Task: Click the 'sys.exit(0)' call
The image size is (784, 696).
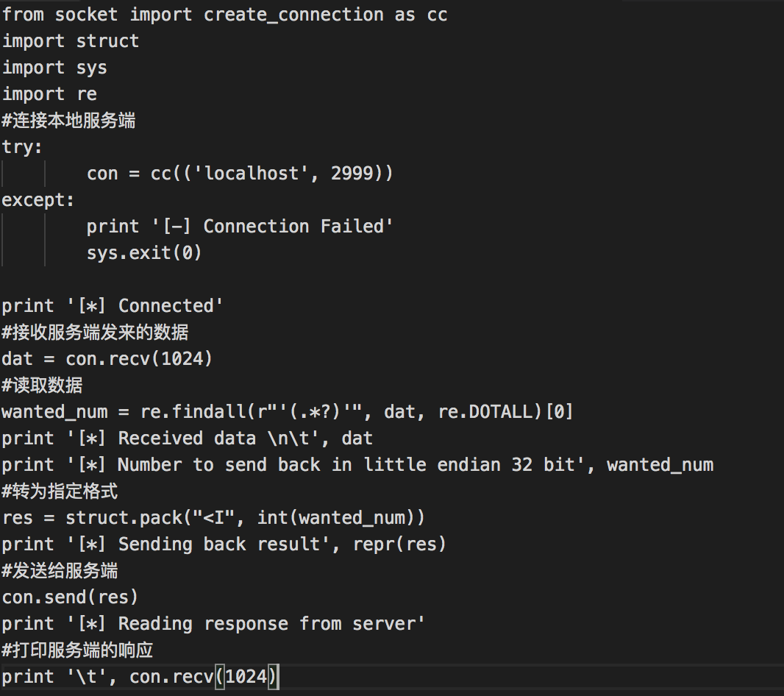Action: pos(144,253)
